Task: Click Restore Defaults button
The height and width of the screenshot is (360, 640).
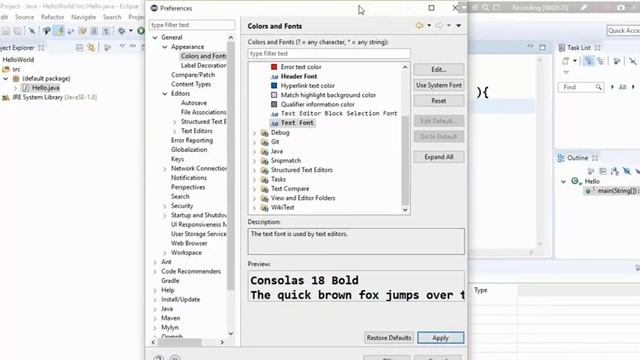Action: [x=389, y=338]
